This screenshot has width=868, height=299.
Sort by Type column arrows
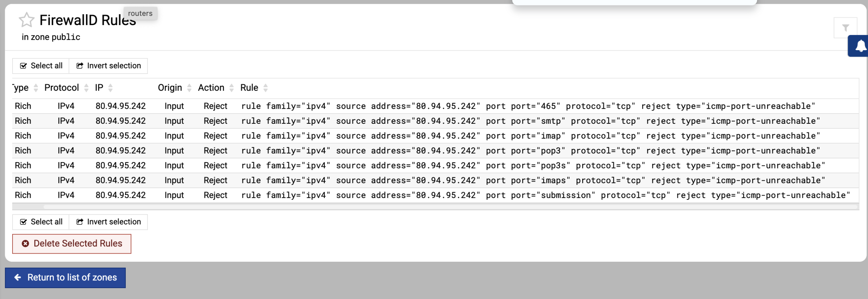pyautogui.click(x=36, y=88)
